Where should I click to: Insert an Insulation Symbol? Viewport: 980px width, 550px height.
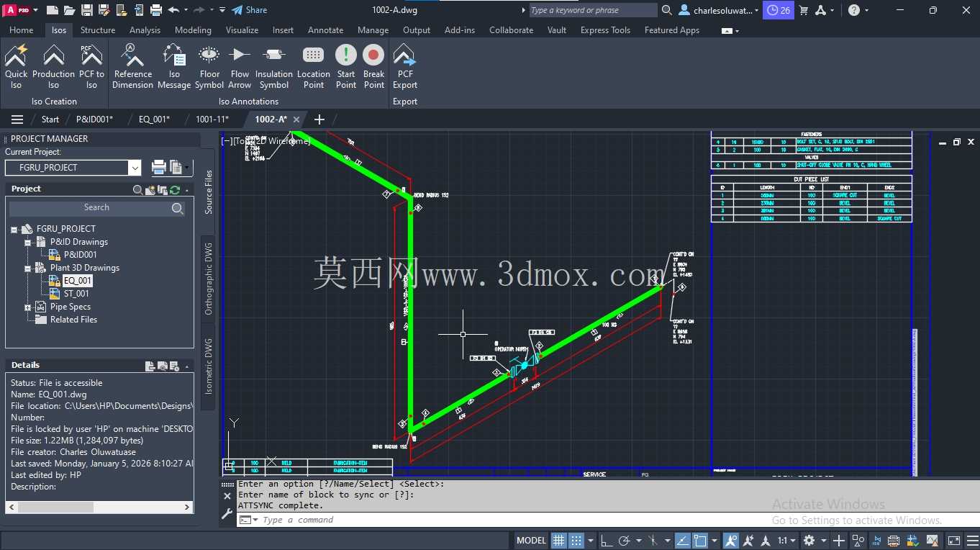coord(274,66)
